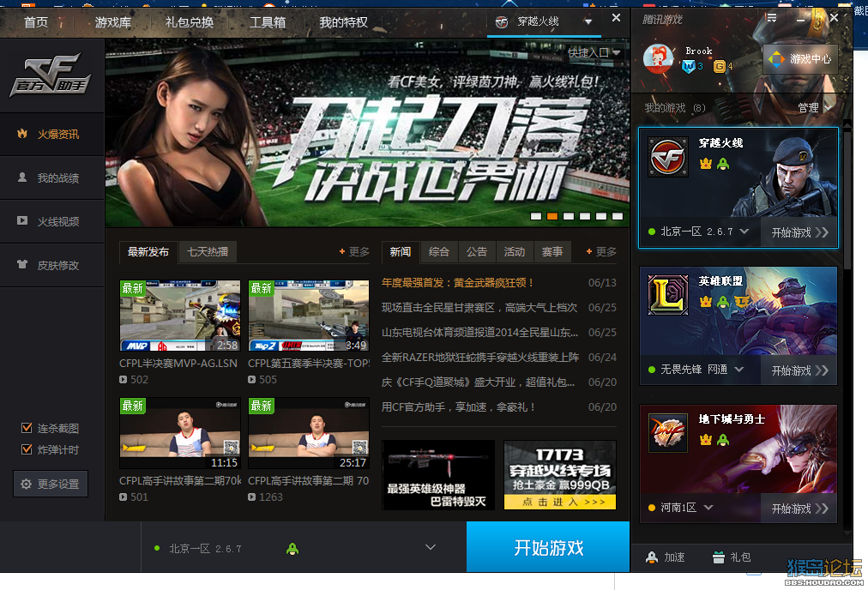The height and width of the screenshot is (590, 868).
Task: Click the 穿越火线 game icon in the list
Action: [668, 157]
